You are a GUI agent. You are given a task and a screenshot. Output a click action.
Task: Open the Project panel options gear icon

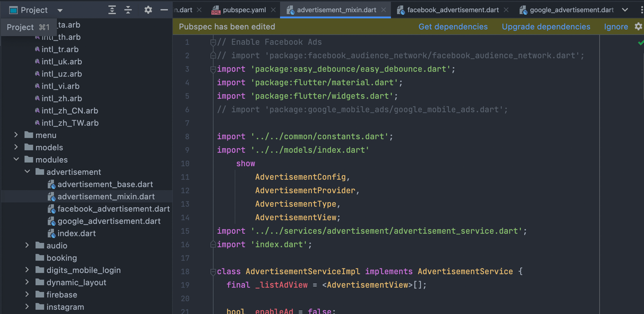tap(148, 9)
